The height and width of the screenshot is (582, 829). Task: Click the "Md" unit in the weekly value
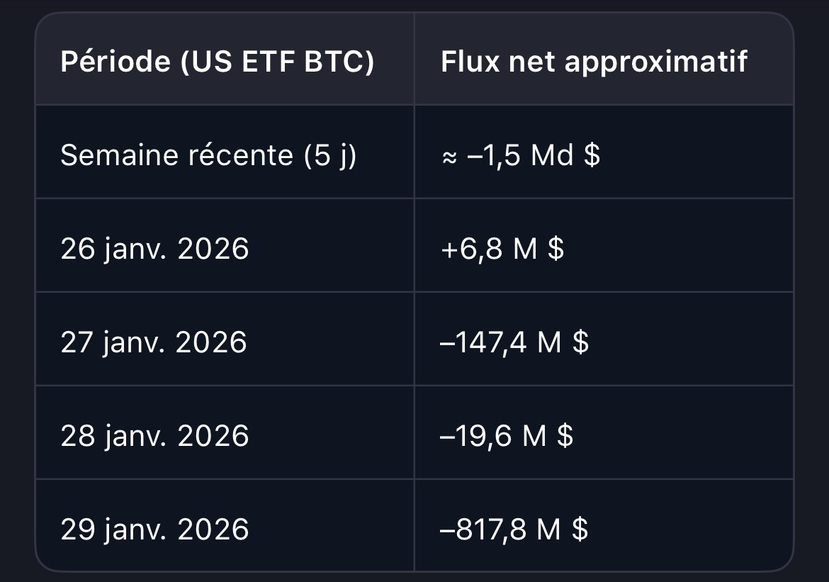[552, 155]
